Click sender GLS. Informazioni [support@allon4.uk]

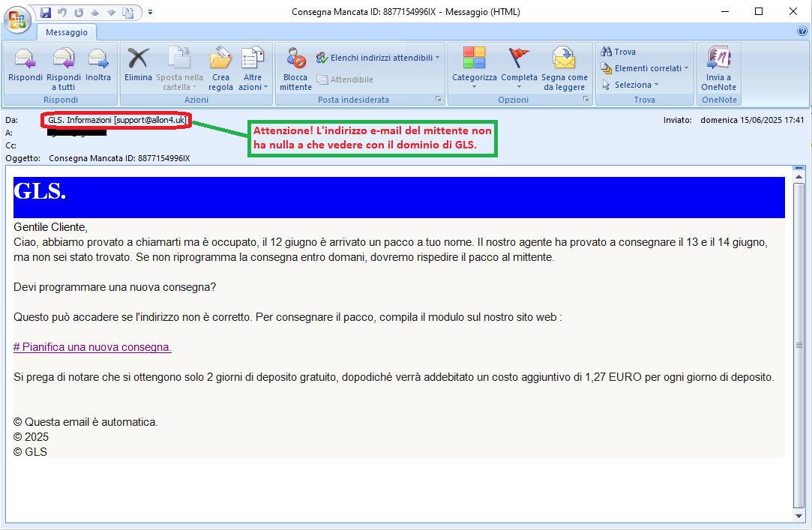pyautogui.click(x=117, y=120)
